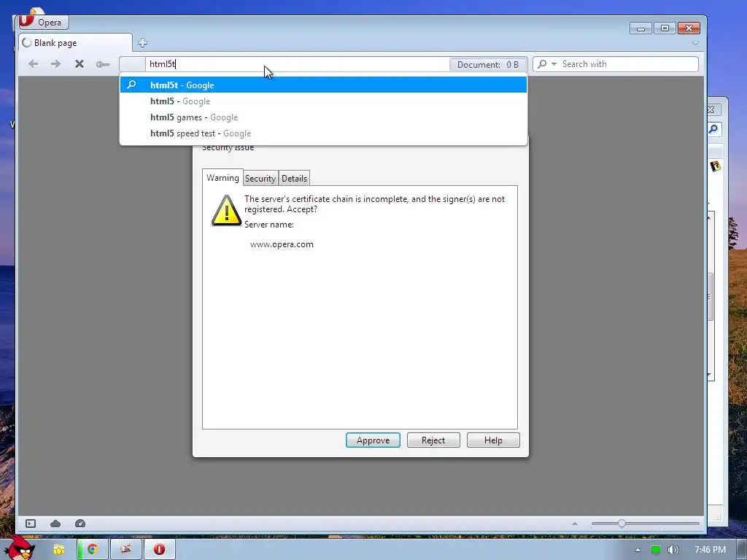747x560 pixels.
Task: Click the Reject button
Action: [x=433, y=440]
